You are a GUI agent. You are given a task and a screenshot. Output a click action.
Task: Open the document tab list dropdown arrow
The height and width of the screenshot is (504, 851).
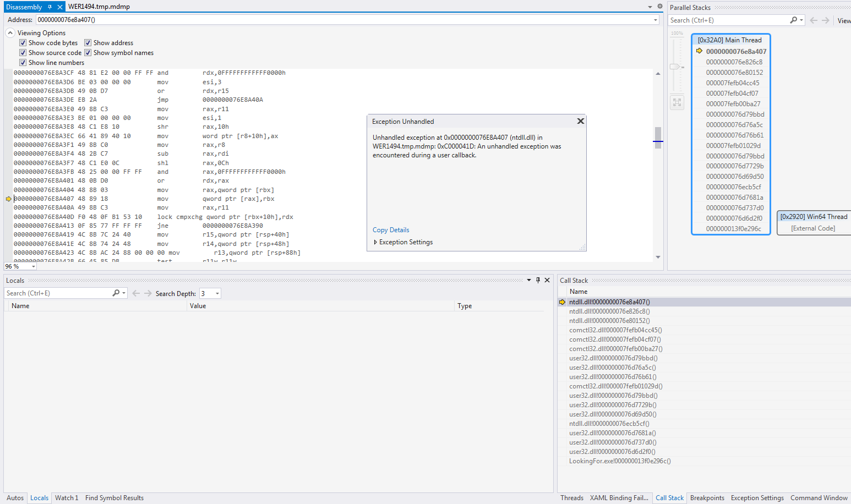click(x=650, y=7)
